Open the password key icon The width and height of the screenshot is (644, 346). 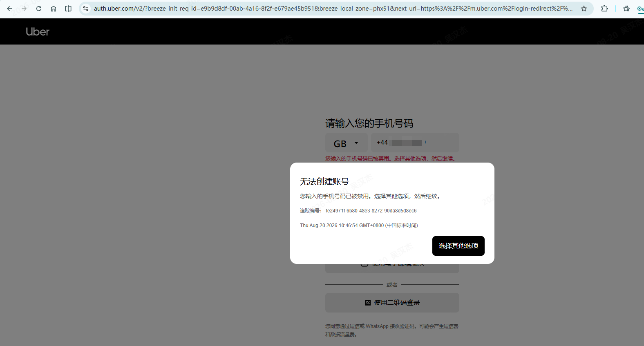coord(640,9)
